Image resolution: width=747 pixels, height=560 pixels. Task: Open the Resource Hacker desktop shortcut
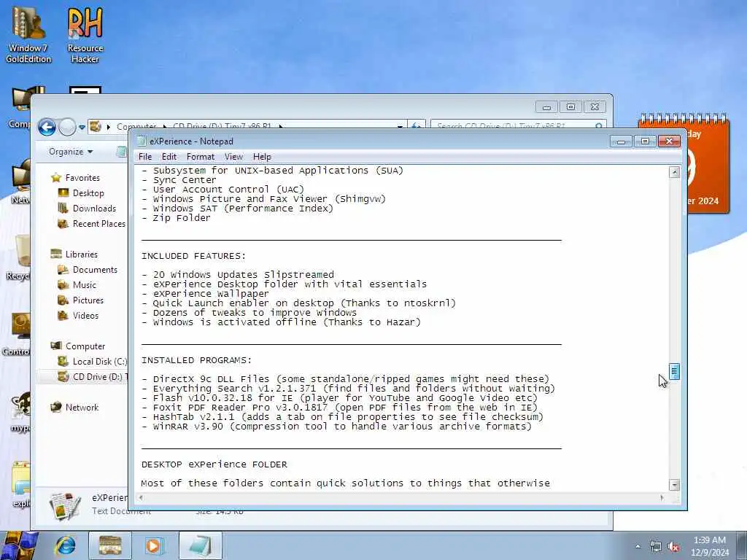click(85, 35)
